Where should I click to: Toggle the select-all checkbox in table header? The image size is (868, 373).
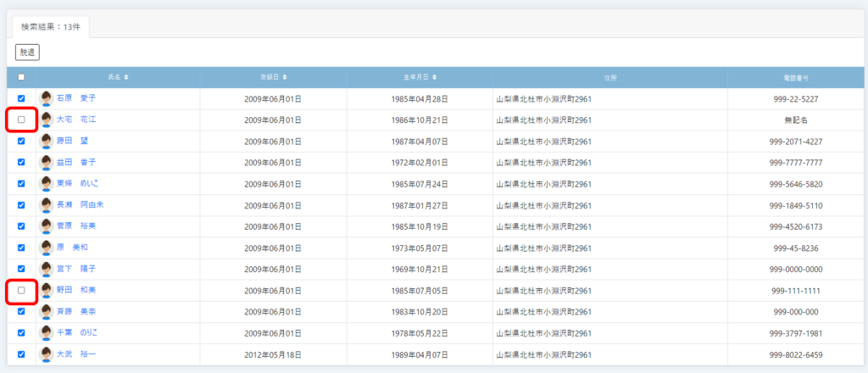(x=21, y=77)
